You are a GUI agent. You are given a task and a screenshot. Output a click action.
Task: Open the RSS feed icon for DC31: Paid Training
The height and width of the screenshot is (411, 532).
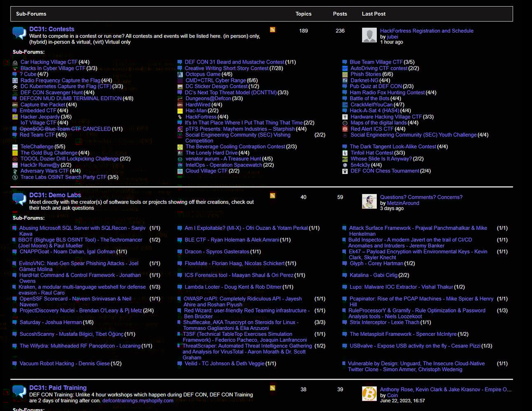(x=273, y=388)
